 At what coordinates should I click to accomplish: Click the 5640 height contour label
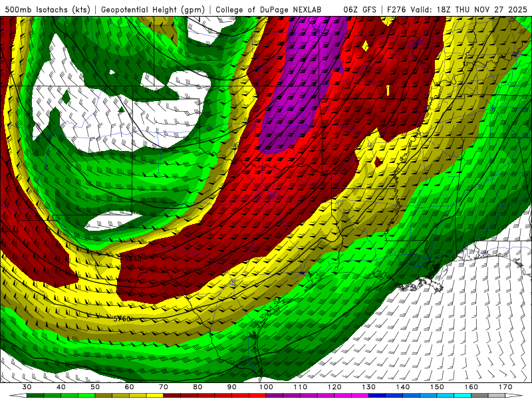(132, 259)
